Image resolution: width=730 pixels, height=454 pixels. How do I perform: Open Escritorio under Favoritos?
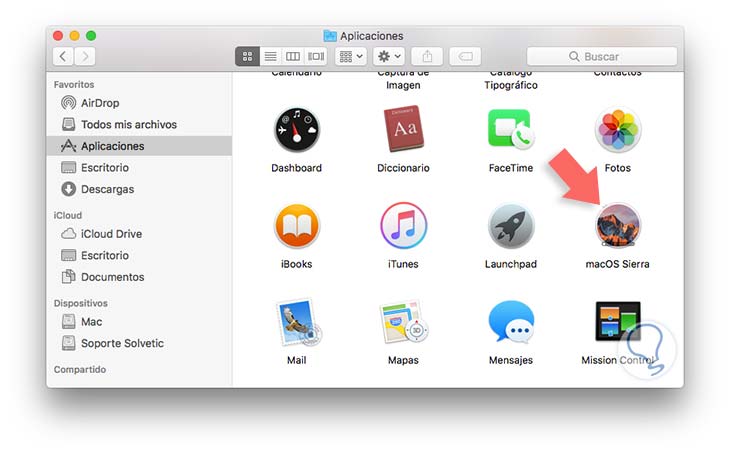point(139,167)
